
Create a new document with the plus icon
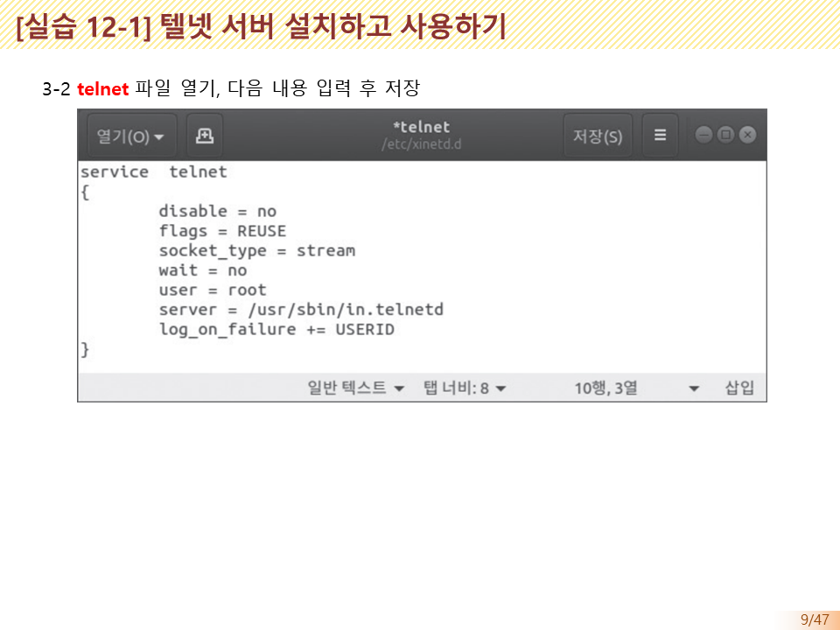point(205,135)
